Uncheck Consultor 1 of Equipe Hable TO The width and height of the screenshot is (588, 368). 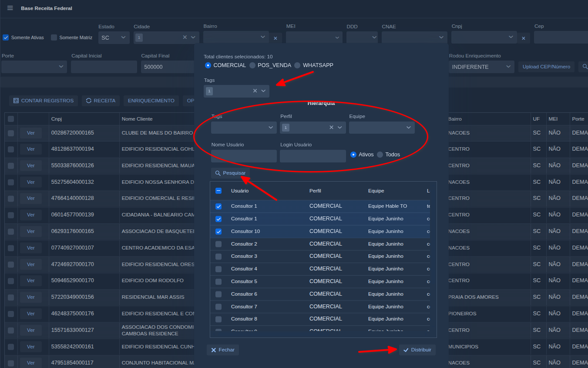pyautogui.click(x=218, y=206)
